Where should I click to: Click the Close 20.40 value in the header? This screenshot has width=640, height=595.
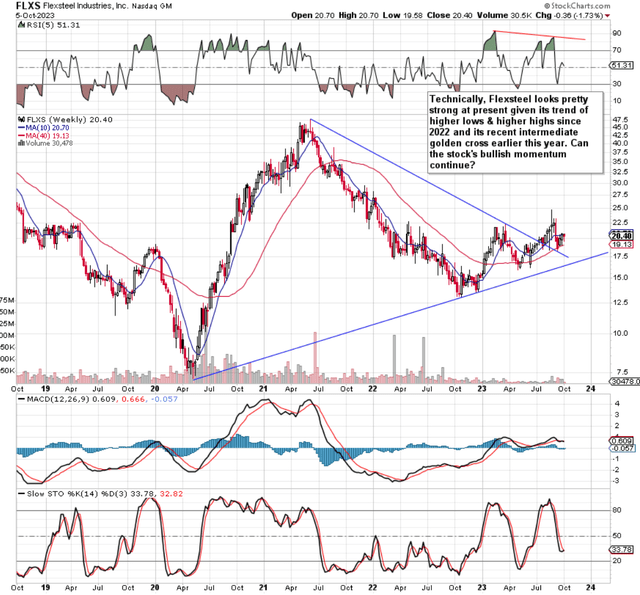click(449, 16)
